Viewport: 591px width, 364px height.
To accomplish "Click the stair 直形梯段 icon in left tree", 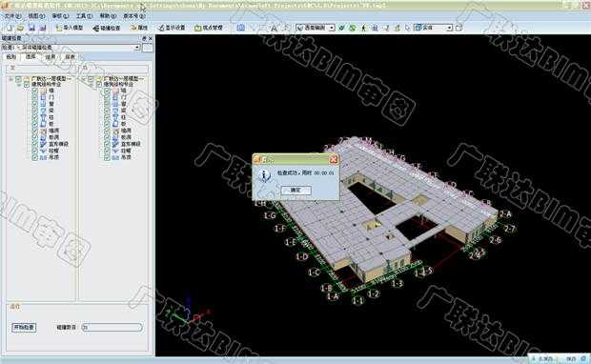I will pyautogui.click(x=43, y=144).
